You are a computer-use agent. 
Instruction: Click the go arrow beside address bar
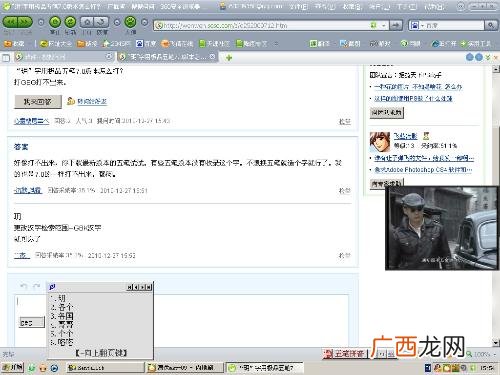pyautogui.click(x=396, y=25)
